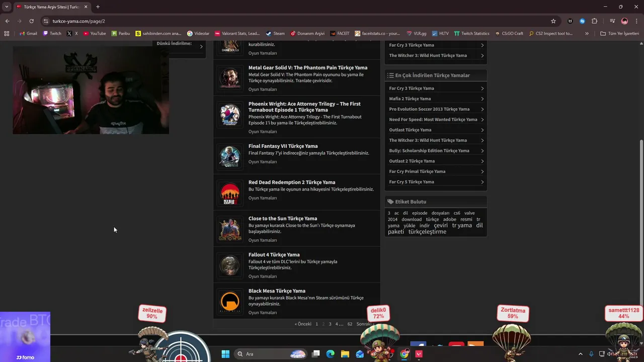
Task: Open the Steam bookmark
Action: click(275, 33)
